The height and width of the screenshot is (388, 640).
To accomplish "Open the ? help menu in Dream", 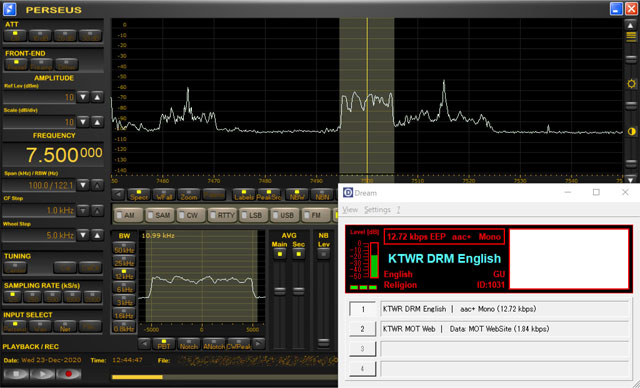I will pyautogui.click(x=398, y=210).
